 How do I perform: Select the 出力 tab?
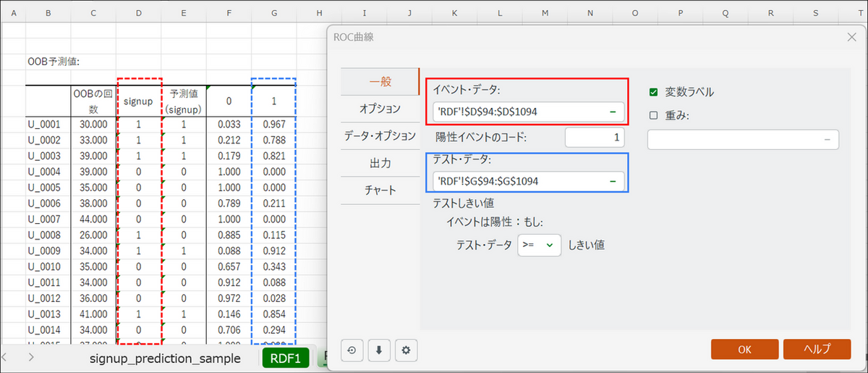coord(380,163)
